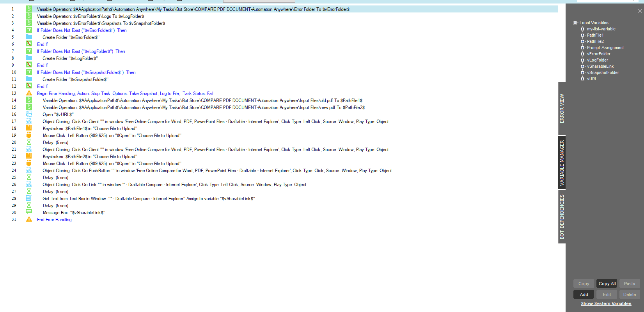Screen dimensions: 644x312
Task: Click the Open URL browser icon on line 16
Action: 29,114
